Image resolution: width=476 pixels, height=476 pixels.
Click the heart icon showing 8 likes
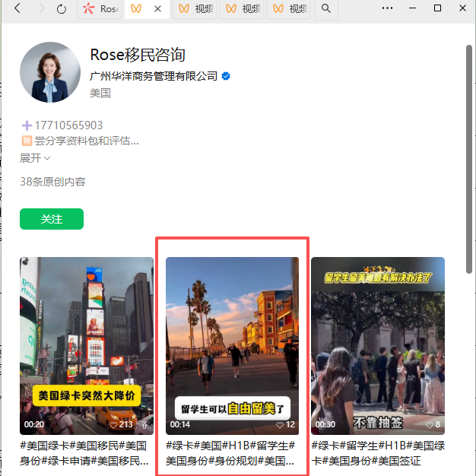[430, 425]
